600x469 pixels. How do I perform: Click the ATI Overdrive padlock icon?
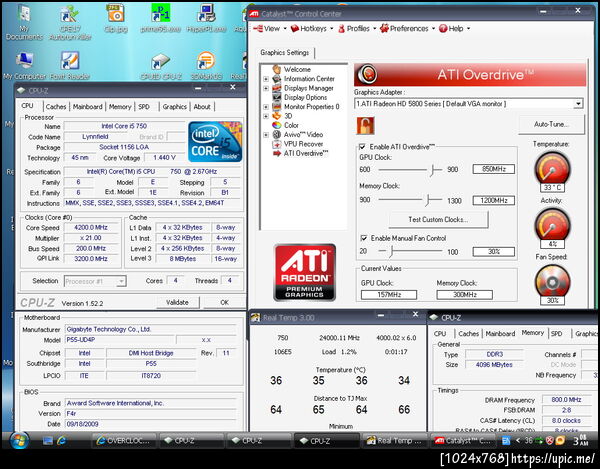point(365,125)
